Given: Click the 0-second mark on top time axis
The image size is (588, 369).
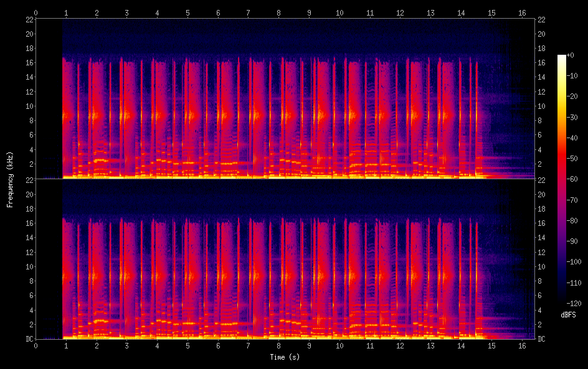Looking at the screenshot, I should pyautogui.click(x=36, y=12).
